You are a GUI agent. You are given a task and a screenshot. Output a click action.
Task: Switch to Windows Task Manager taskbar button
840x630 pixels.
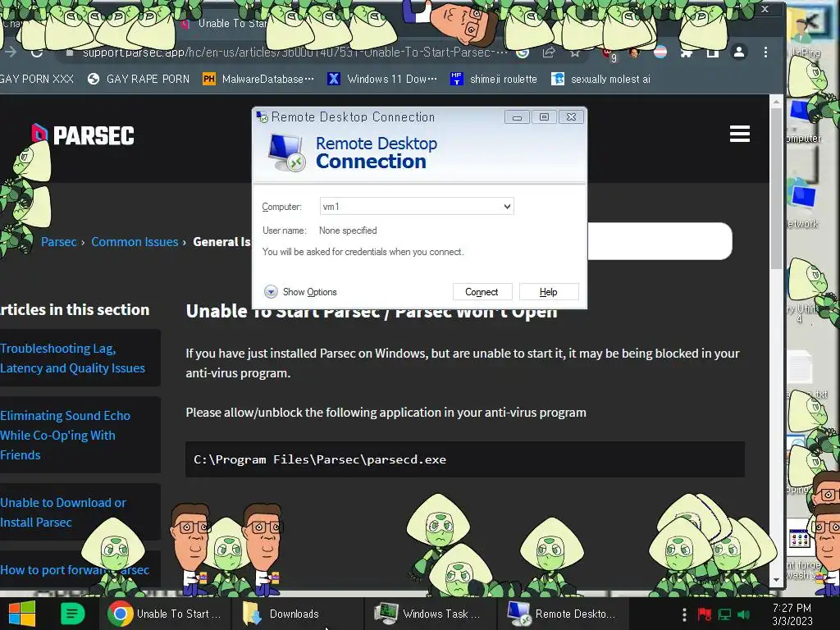pyautogui.click(x=431, y=614)
